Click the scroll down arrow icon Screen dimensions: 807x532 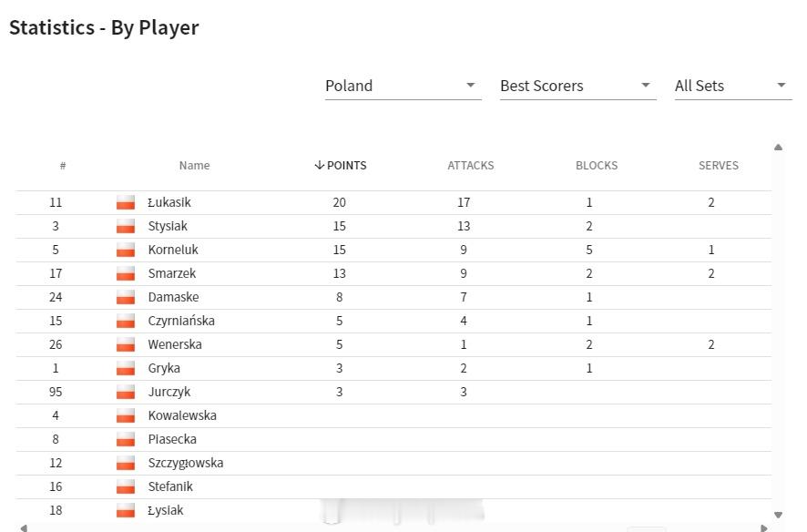click(x=778, y=515)
